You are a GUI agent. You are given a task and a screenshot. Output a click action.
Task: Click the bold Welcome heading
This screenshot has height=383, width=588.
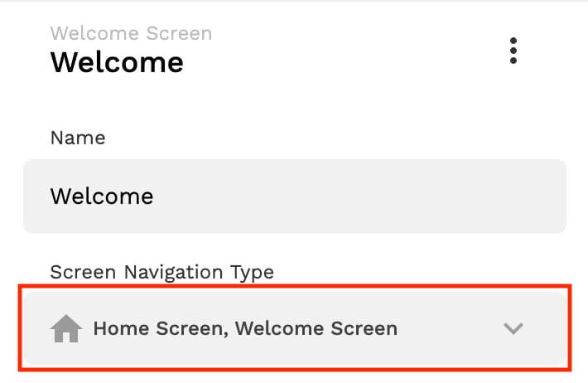coord(117,62)
